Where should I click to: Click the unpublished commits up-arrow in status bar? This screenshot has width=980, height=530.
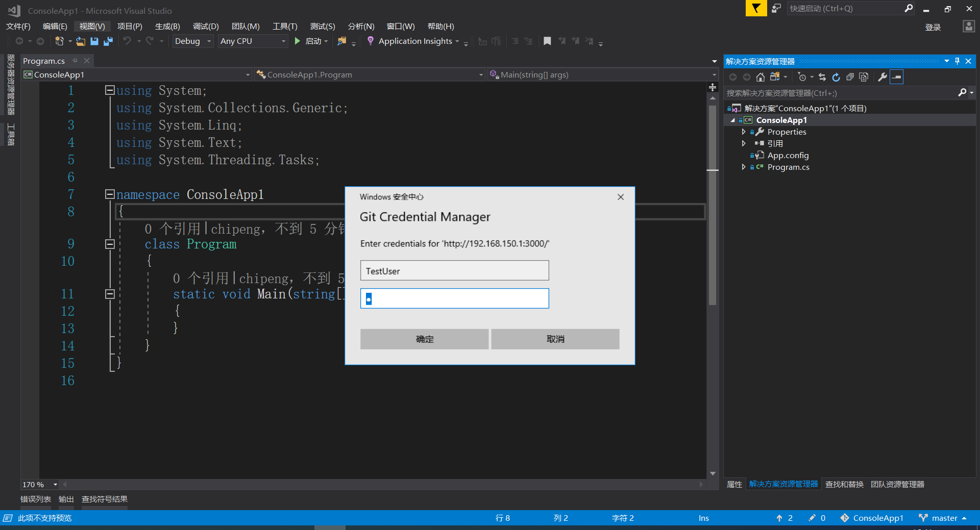[779, 518]
